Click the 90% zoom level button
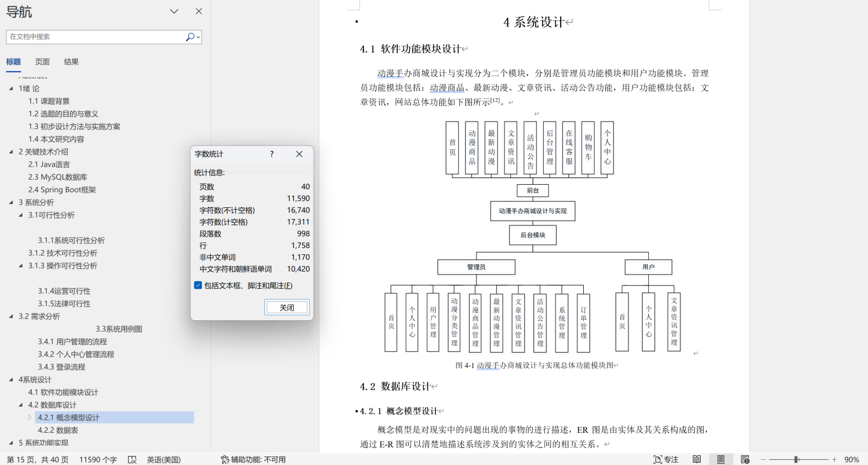Image resolution: width=868 pixels, height=465 pixels. (852, 459)
